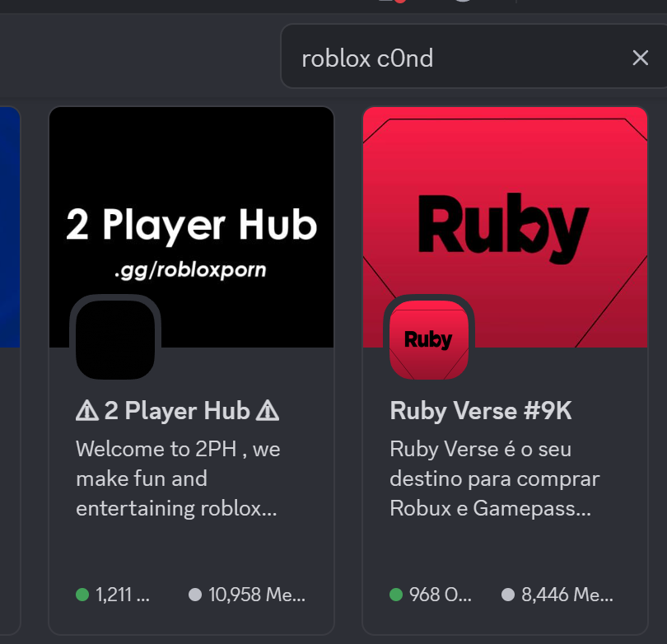Click the '8,446 Me...' member count
Screen dimensions: 667x644
click(567, 595)
